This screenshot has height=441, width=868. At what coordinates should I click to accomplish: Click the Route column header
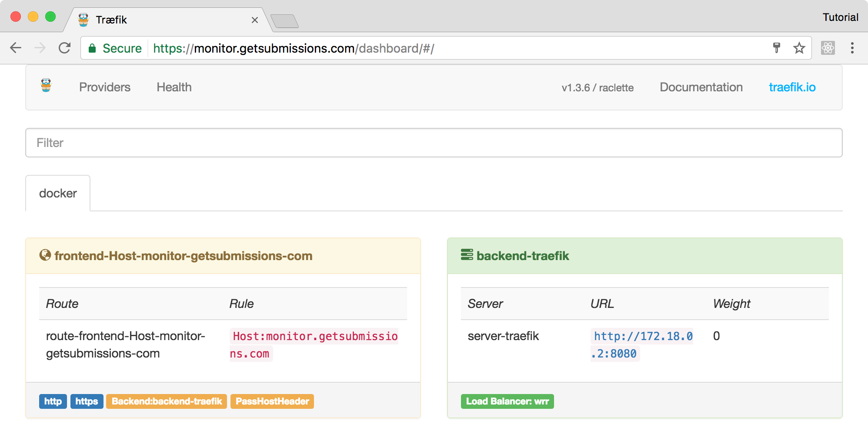pyautogui.click(x=62, y=304)
